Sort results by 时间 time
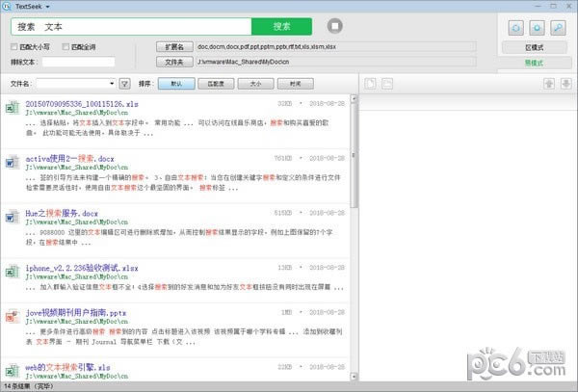Screen dimensions: 578x392 coord(295,84)
